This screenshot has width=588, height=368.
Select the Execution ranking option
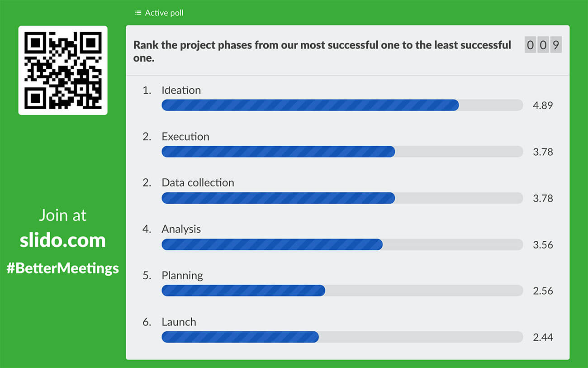(x=185, y=136)
